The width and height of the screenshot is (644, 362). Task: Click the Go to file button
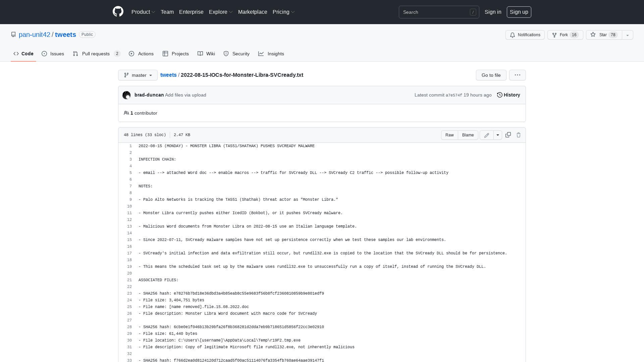[491, 75]
